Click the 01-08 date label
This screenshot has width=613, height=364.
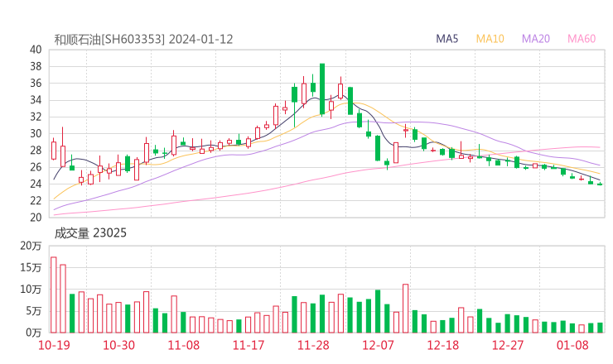[572, 345]
